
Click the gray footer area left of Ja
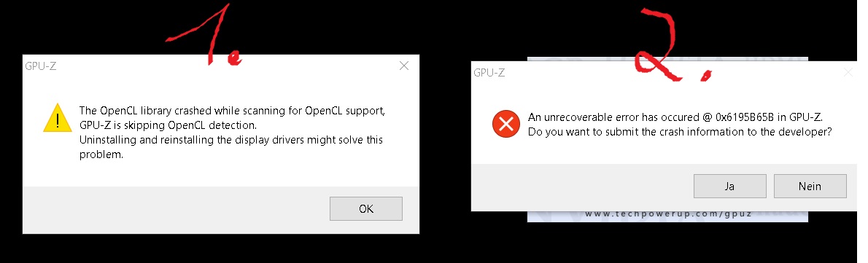click(x=582, y=187)
